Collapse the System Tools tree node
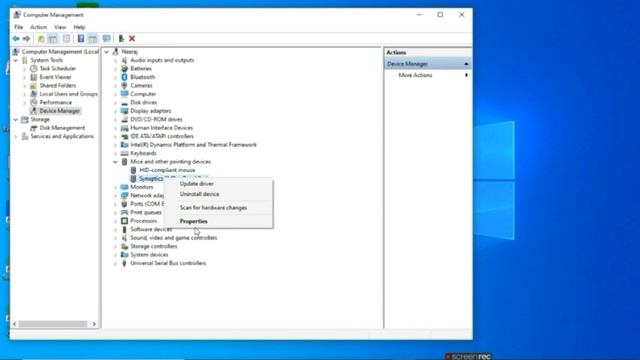Screen dimensions: 640x360 tap(16, 60)
